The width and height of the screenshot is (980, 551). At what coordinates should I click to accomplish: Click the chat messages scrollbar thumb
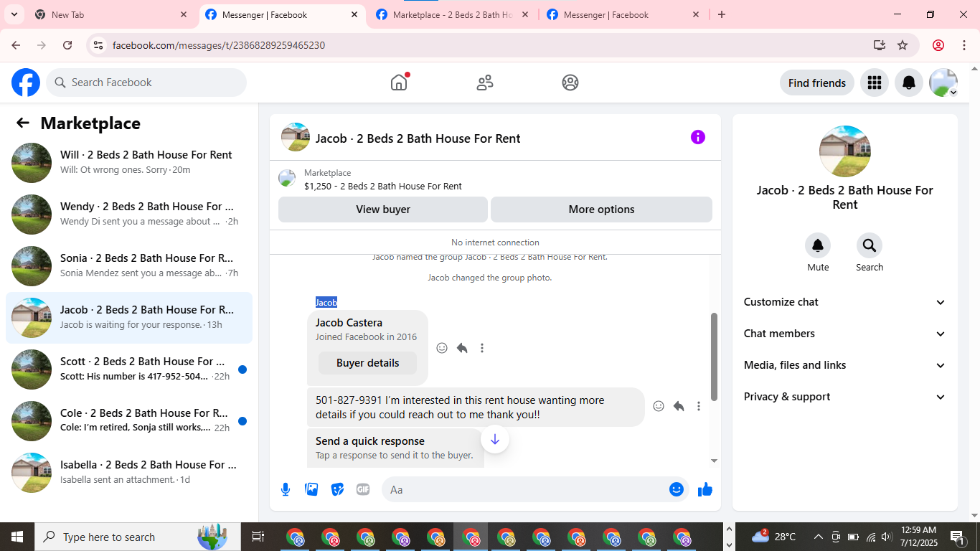(714, 357)
